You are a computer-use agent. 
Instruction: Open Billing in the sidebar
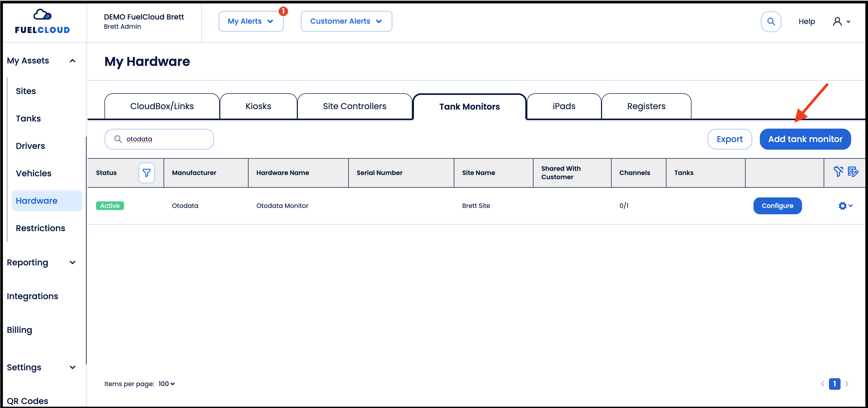pos(19,330)
